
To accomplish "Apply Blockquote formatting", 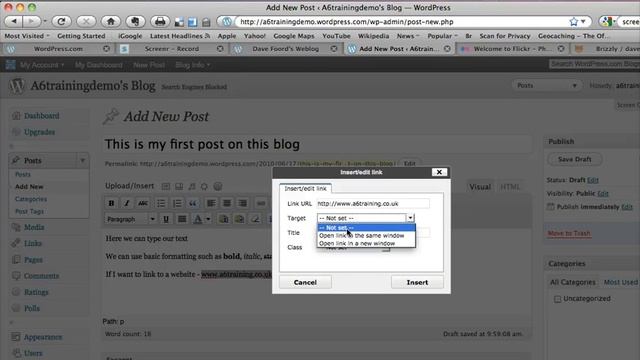I will pyautogui.click(x=193, y=203).
